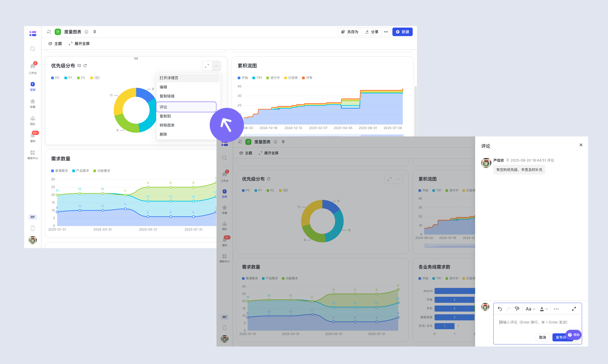Image resolution: width=608 pixels, height=364 pixels.
Task: Pin the 度量图表 page in the back window
Action: click(95, 32)
